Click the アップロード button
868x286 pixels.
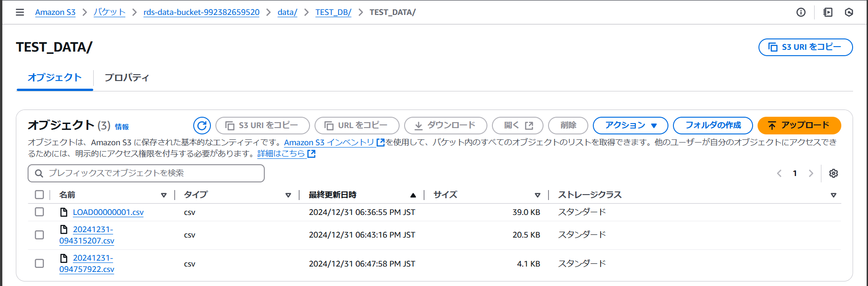[x=799, y=125]
